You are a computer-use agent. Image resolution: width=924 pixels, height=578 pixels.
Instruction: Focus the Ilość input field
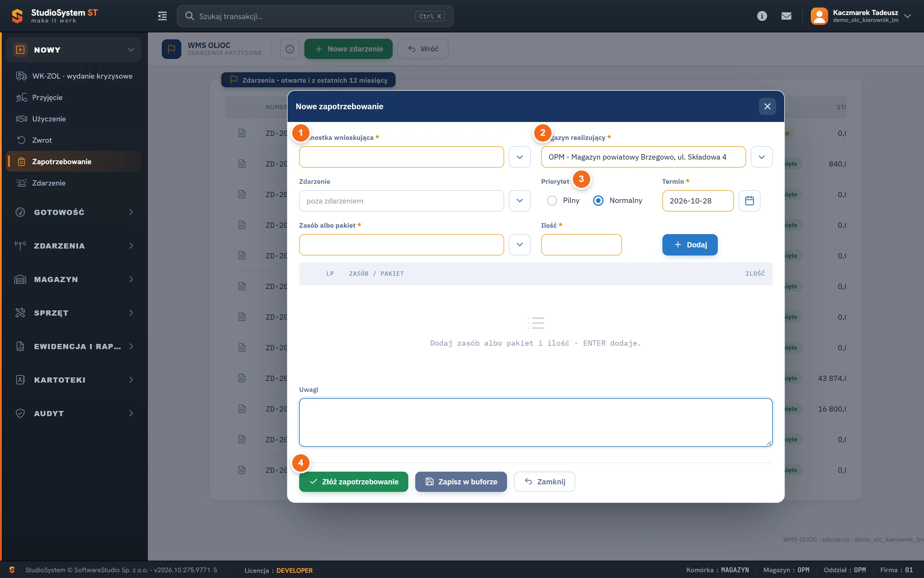point(581,245)
